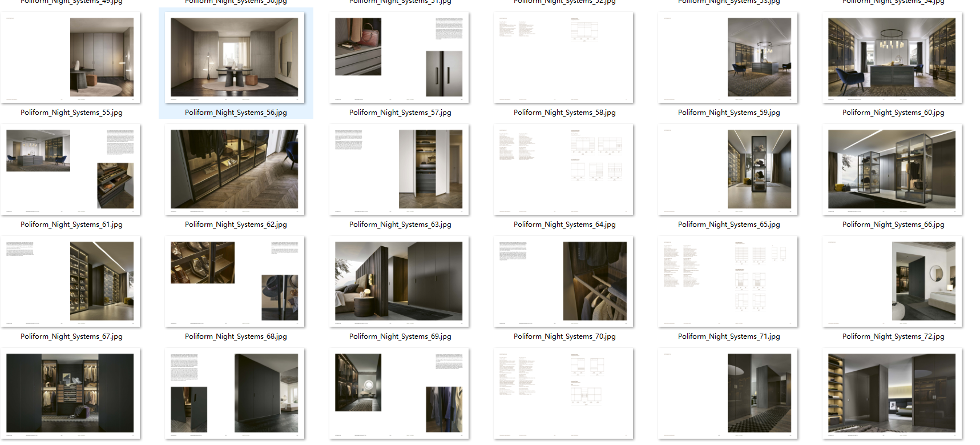Click the file name Poliform_Night_Systems_60.jpg
The height and width of the screenshot is (445, 980).
pyautogui.click(x=893, y=113)
